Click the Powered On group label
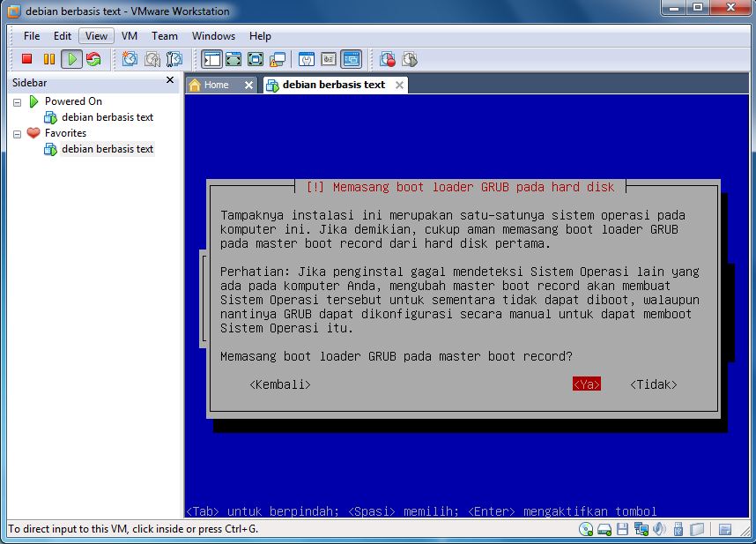Viewport: 756px width, 544px height. [x=73, y=101]
